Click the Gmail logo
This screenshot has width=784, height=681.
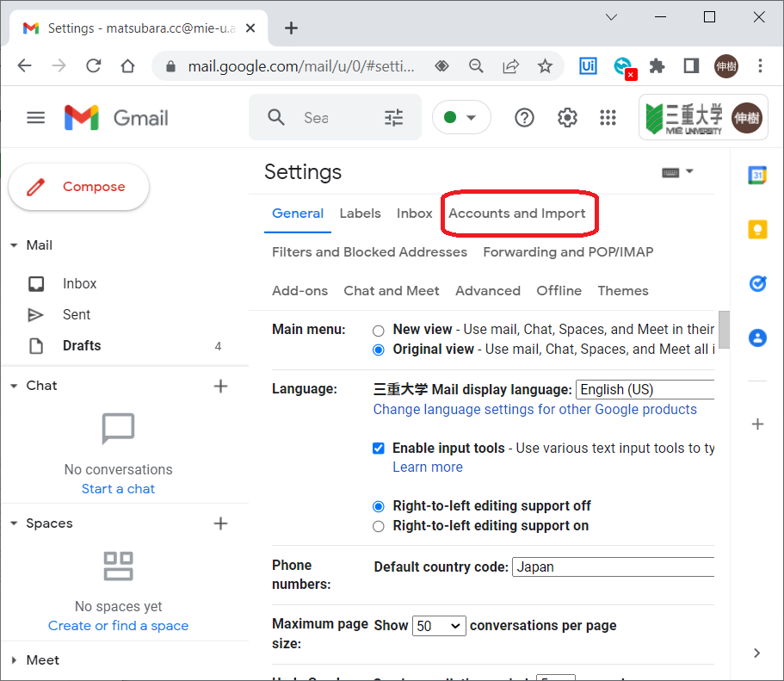click(116, 118)
